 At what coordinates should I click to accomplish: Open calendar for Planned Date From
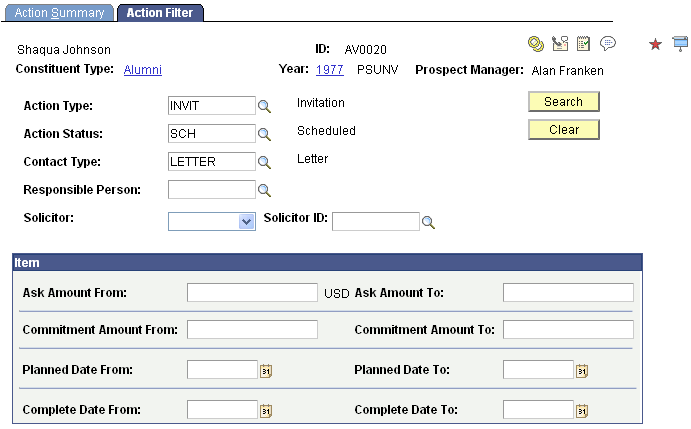point(266,371)
